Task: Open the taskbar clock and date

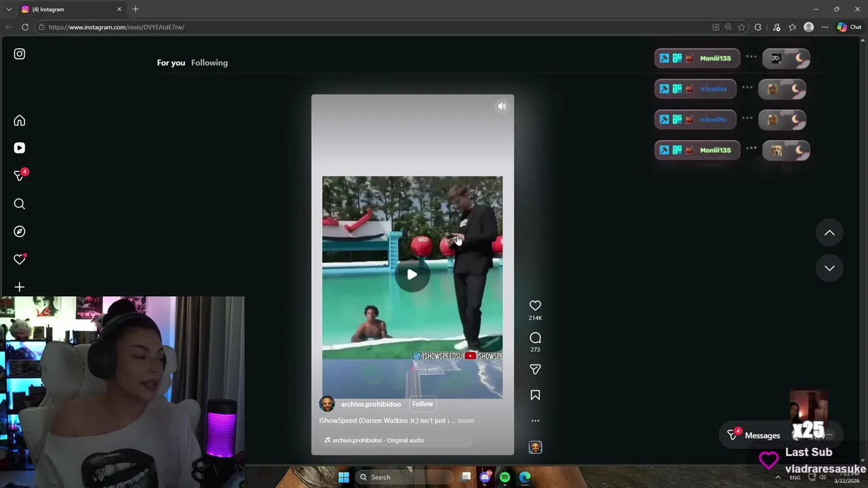Action: [847, 477]
